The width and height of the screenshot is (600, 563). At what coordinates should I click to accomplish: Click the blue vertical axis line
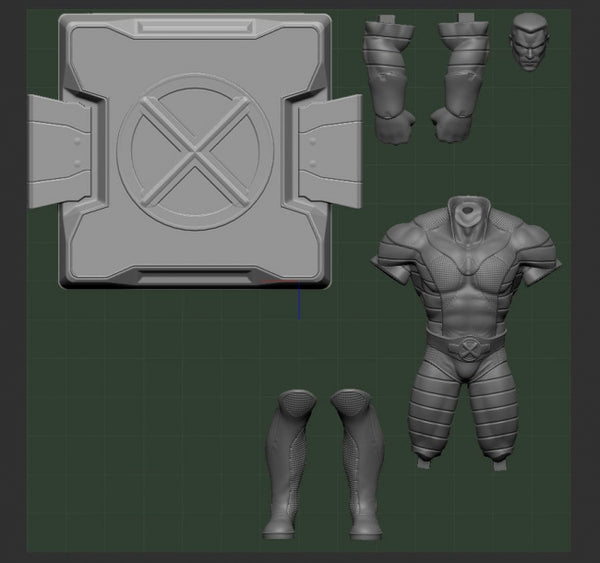pyautogui.click(x=298, y=304)
